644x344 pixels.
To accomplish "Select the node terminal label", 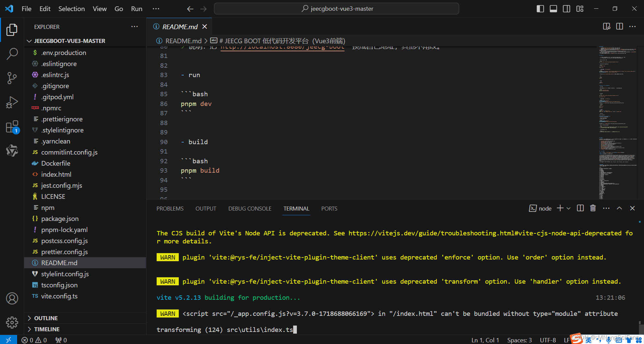I will [x=540, y=208].
